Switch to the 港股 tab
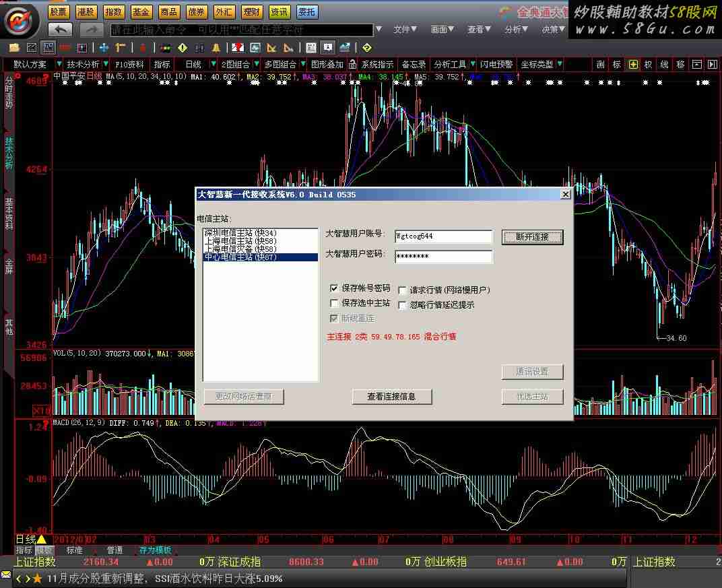Image resolution: width=722 pixels, height=588 pixels. pyautogui.click(x=86, y=12)
